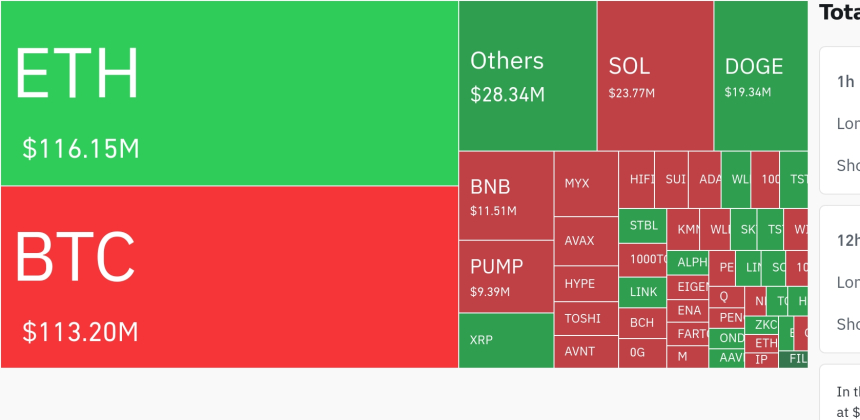This screenshot has height=420, width=860.
Task: Click the DOGE $19.34M tile
Action: click(x=760, y=76)
